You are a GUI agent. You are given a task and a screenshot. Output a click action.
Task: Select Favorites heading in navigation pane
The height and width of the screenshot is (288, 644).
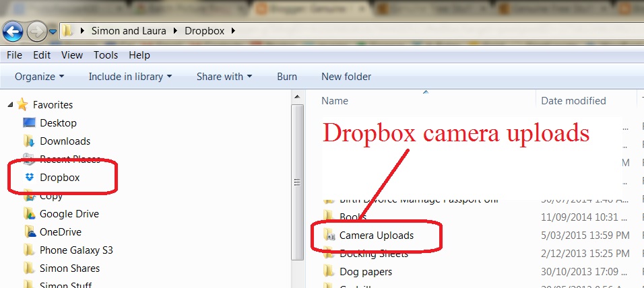coord(53,105)
